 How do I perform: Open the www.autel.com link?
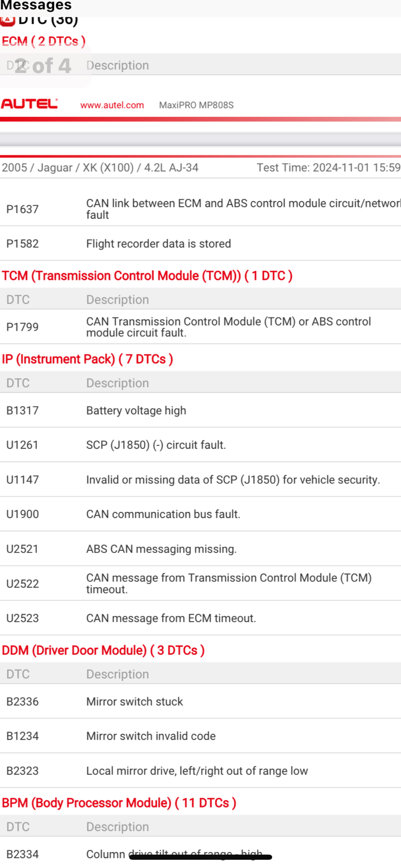click(112, 105)
